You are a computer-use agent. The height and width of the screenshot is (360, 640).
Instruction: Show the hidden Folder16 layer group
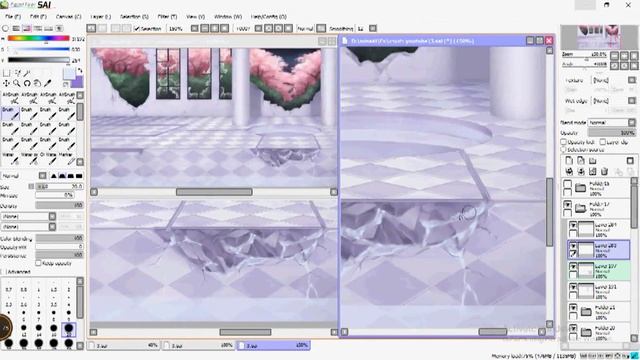click(567, 184)
